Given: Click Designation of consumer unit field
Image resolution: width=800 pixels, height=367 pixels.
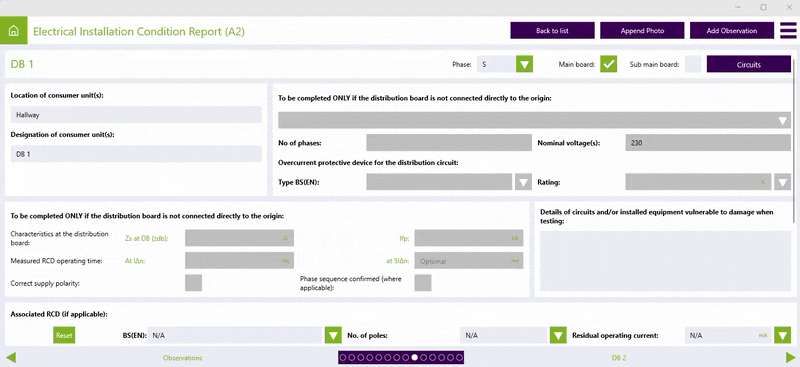Looking at the screenshot, I should (136, 154).
